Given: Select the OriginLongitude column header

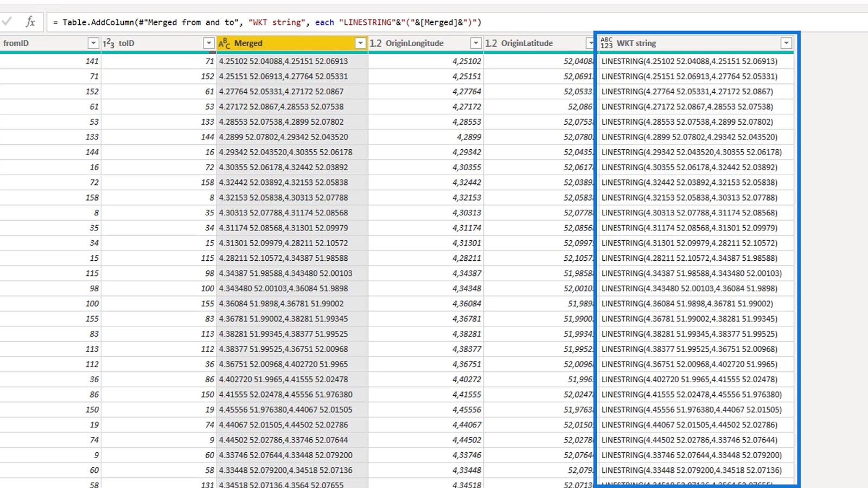Looking at the screenshot, I should pos(425,43).
